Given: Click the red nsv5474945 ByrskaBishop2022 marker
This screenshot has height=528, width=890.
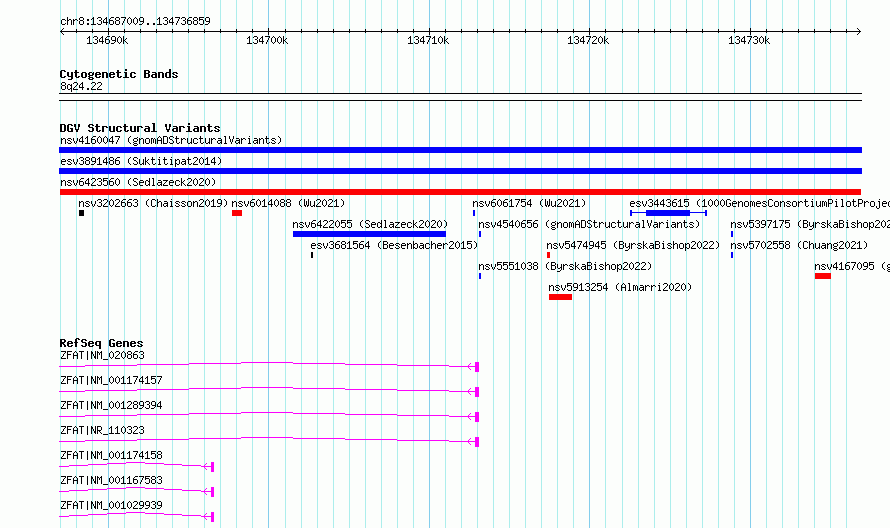Looking at the screenshot, I should (548, 255).
